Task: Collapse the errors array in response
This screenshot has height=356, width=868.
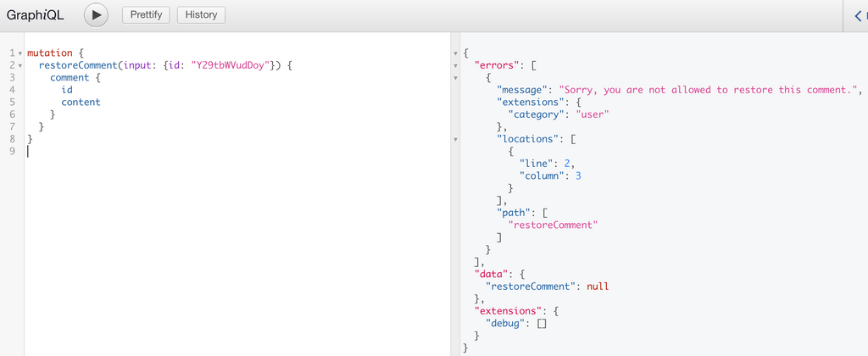Action: click(455, 66)
